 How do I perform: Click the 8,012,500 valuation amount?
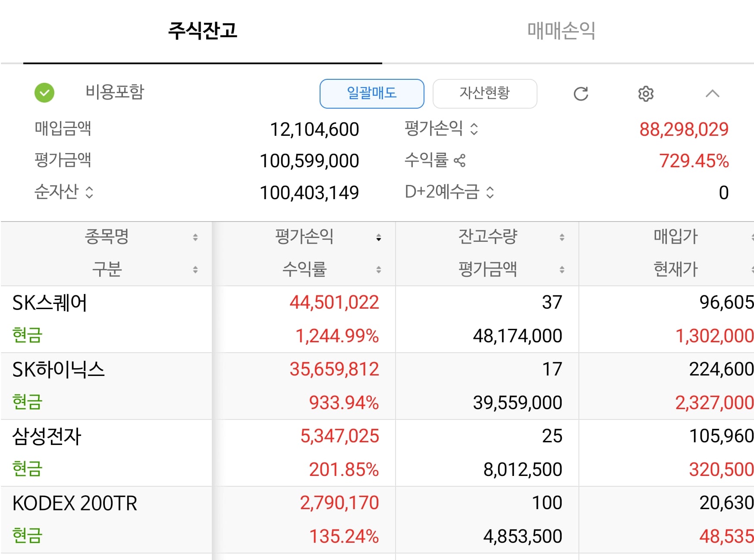click(522, 469)
